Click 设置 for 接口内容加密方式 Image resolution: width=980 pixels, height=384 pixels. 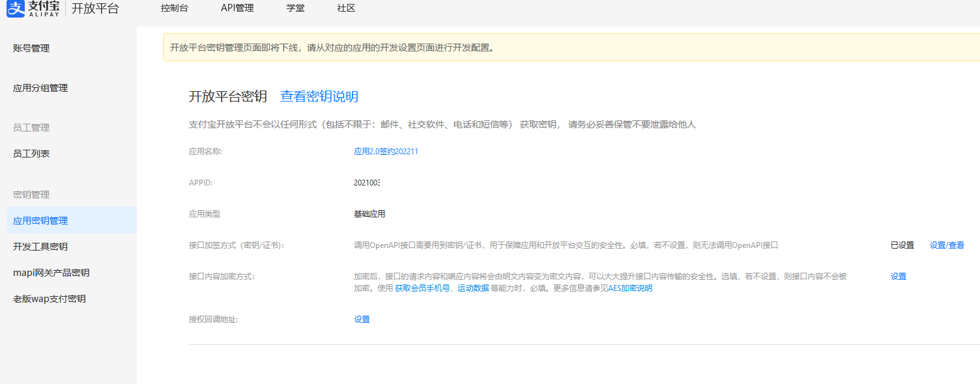pyautogui.click(x=899, y=277)
